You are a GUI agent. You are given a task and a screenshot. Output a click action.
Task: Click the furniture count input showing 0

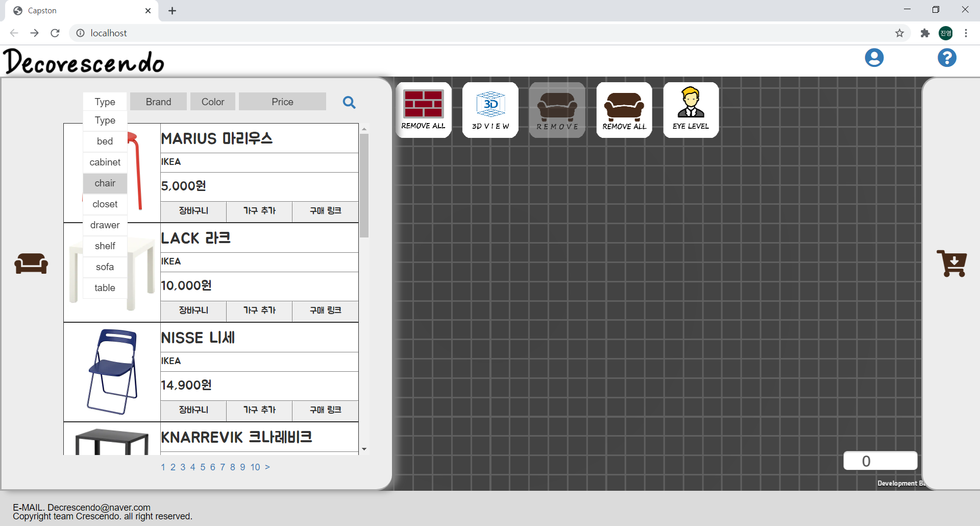click(880, 461)
